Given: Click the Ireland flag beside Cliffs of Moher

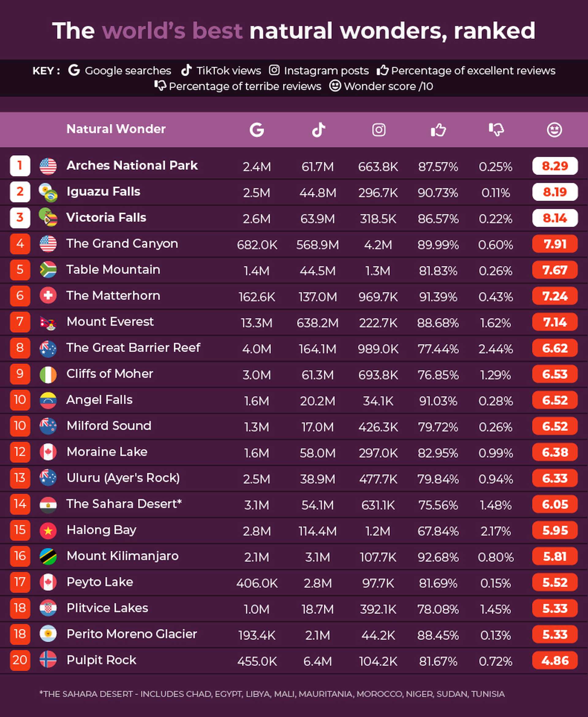Looking at the screenshot, I should point(48,374).
